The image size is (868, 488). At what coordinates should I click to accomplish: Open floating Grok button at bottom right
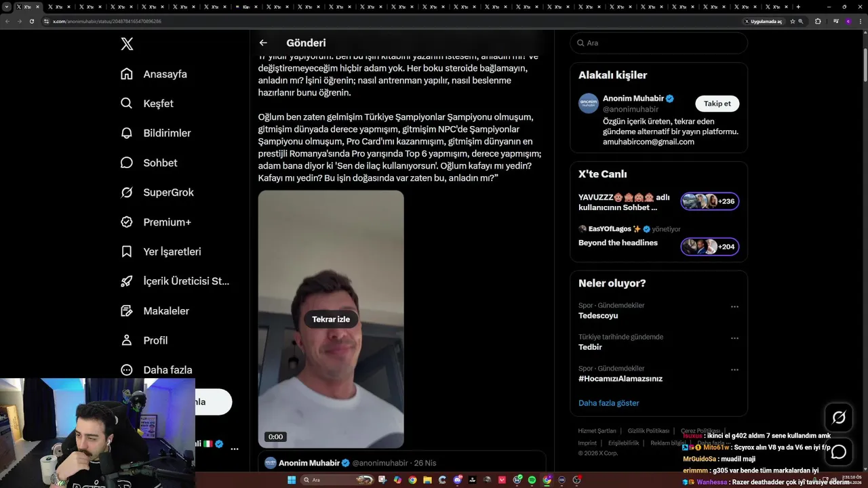[x=839, y=418]
